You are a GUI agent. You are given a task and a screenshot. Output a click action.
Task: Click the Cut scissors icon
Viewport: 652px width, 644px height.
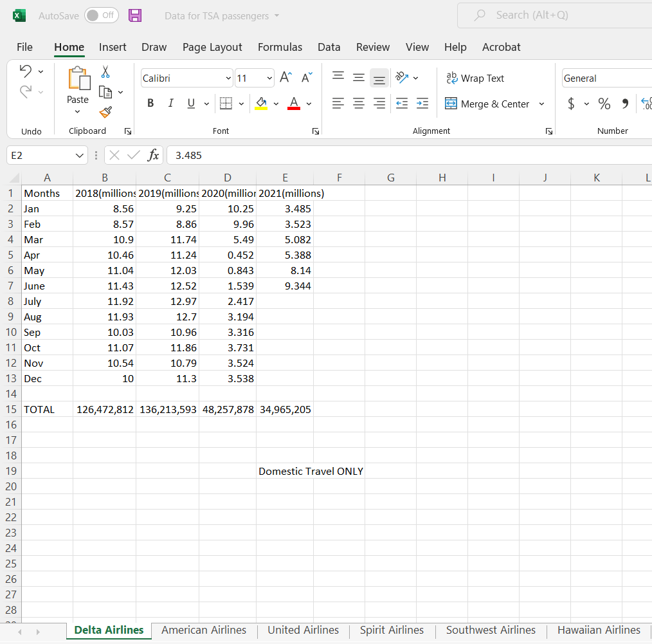coord(105,71)
